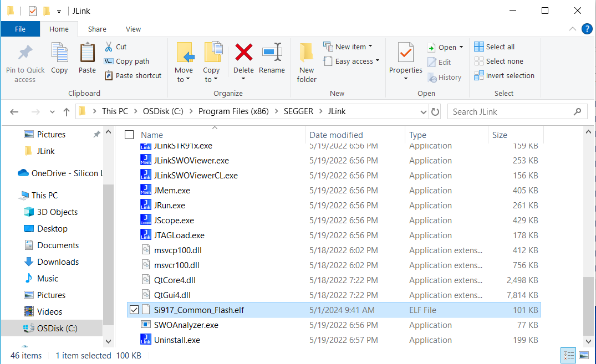This screenshot has height=364, width=596.
Task: Click OSDisk (C:) in the breadcrumb
Action: pos(163,111)
